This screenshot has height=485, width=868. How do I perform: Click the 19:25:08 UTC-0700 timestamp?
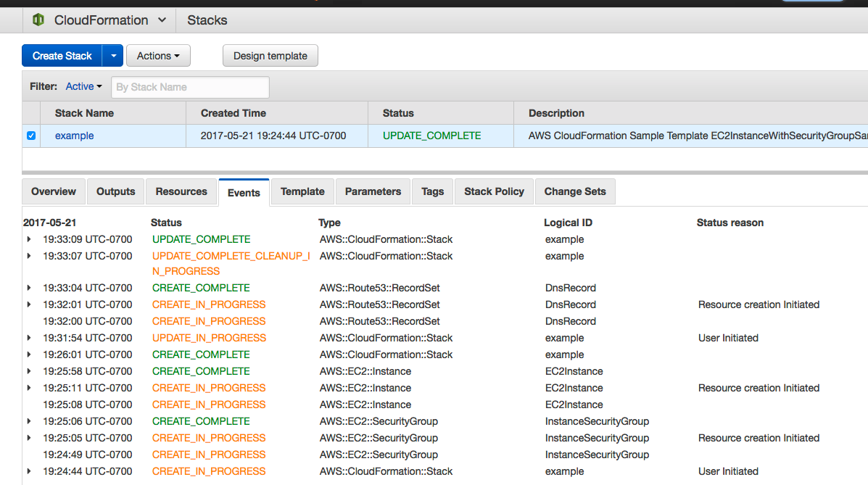pyautogui.click(x=88, y=405)
